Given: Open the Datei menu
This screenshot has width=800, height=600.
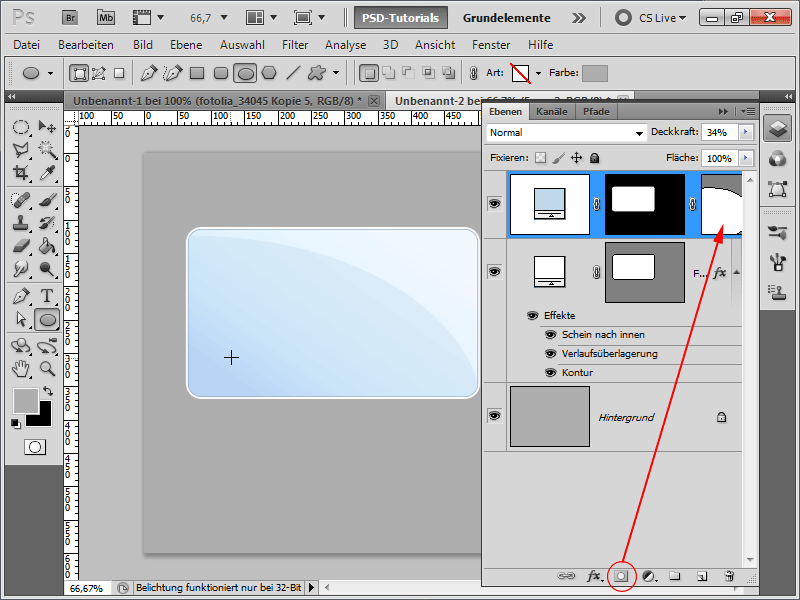Looking at the screenshot, I should tap(27, 45).
